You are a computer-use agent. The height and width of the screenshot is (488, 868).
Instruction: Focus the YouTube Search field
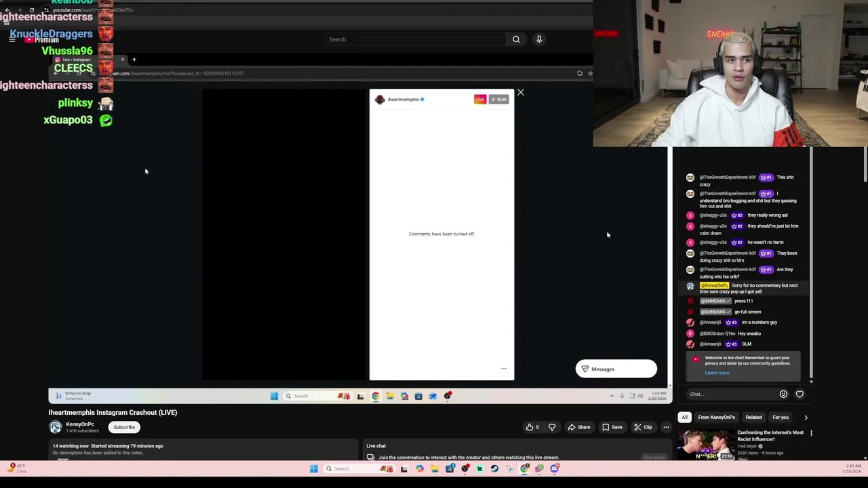(x=415, y=39)
